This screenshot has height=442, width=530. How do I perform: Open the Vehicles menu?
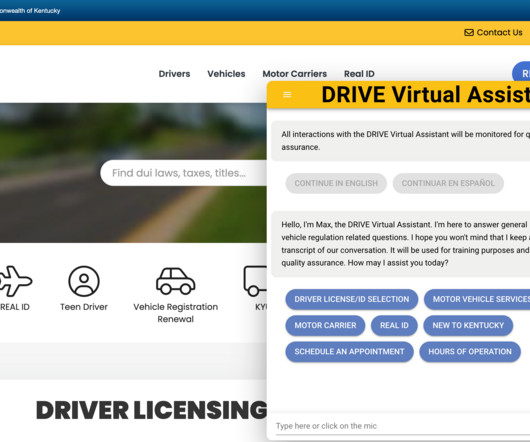tap(226, 74)
